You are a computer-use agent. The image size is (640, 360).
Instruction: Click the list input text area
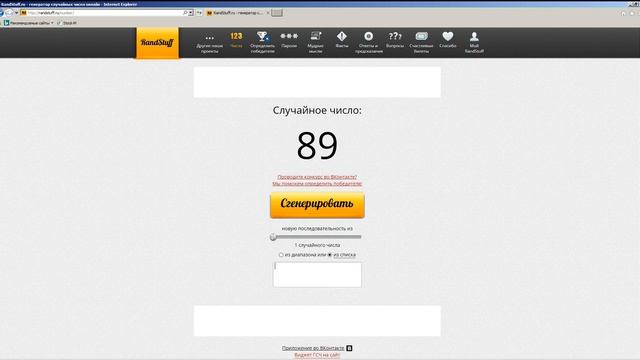point(317,275)
